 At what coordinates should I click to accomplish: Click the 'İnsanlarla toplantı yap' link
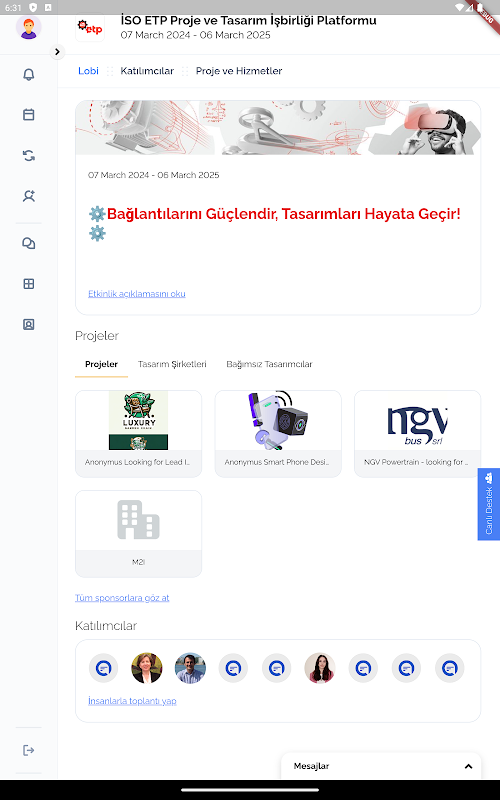click(132, 701)
